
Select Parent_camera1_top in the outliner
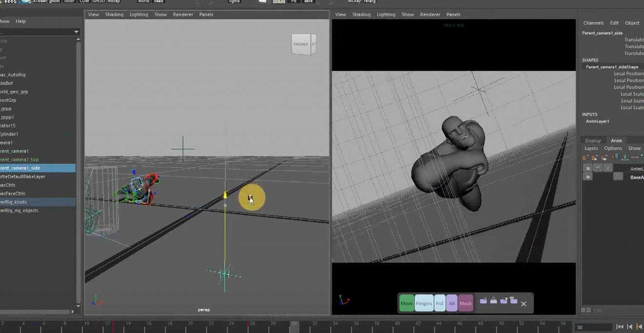point(20,160)
